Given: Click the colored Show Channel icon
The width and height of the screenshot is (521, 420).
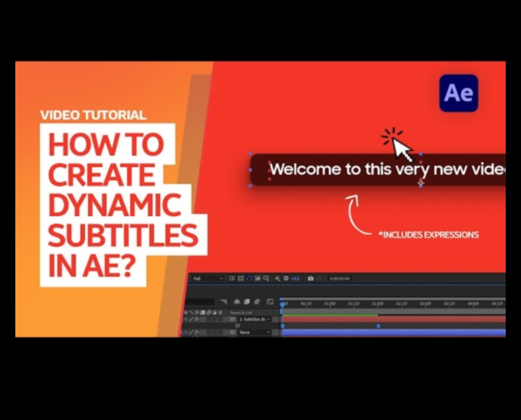Looking at the screenshot, I should pyautogui.click(x=277, y=278).
